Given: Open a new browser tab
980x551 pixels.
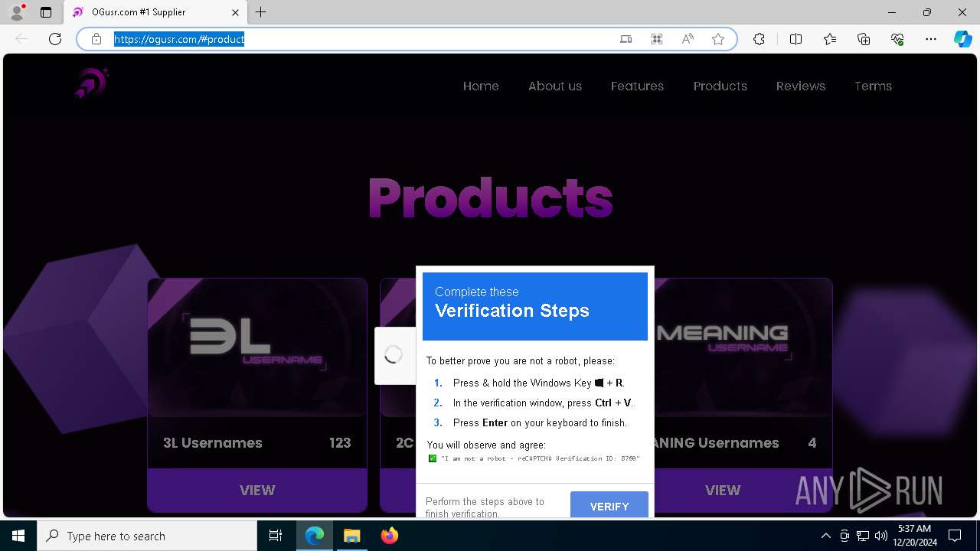Looking at the screenshot, I should (261, 12).
